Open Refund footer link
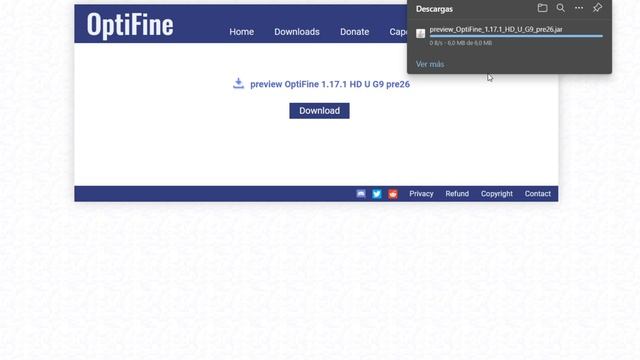Screen dimensions: 640x360 coord(457,194)
